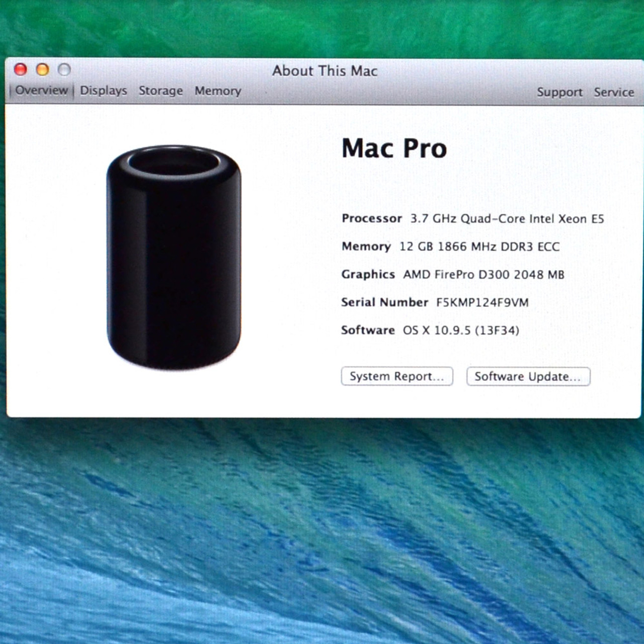Click the black Mac Pro cylinder image
Screen dimensions: 644x644
coord(174,257)
